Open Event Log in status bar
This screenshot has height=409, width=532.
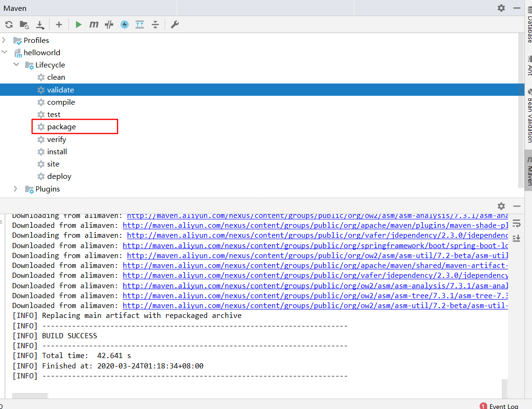(x=503, y=406)
